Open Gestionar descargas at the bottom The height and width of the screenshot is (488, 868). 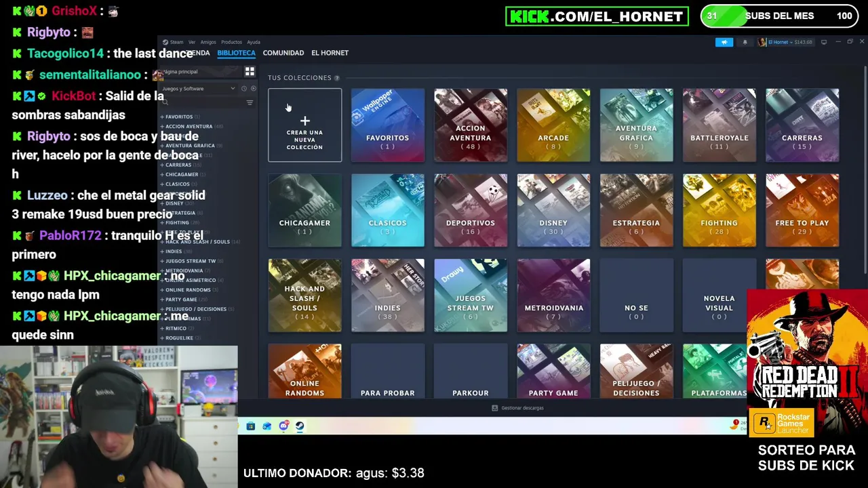coord(518,408)
